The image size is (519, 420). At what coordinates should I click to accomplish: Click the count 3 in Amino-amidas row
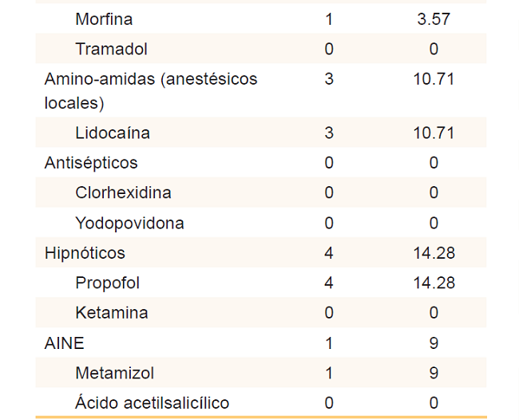(329, 79)
